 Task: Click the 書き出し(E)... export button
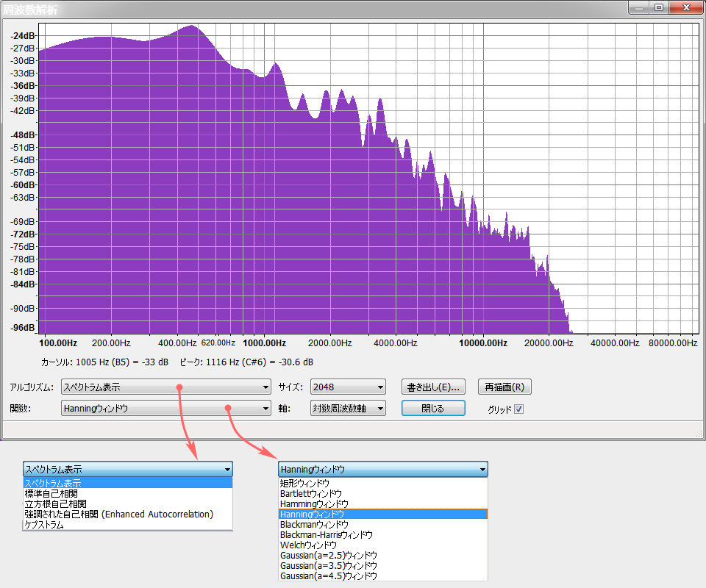[x=433, y=387]
